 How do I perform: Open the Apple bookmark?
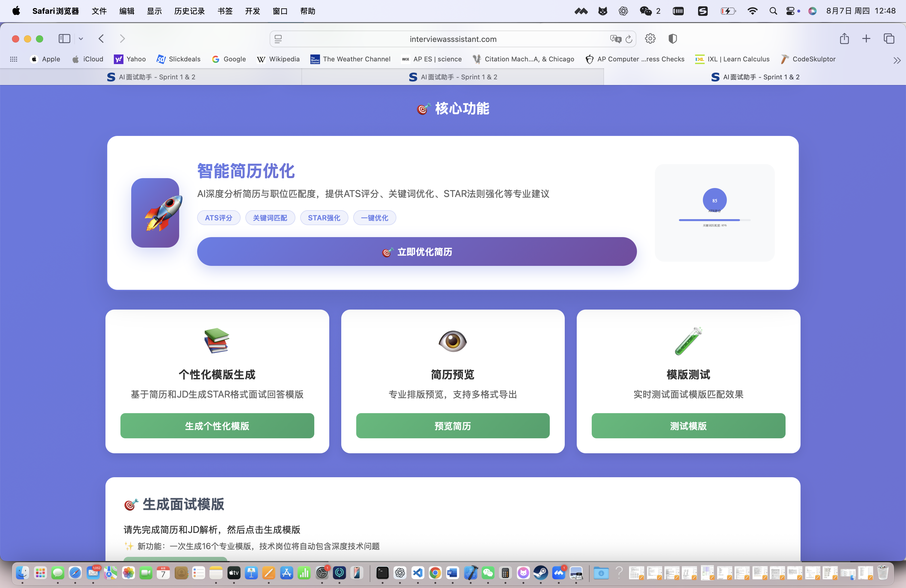(45, 59)
